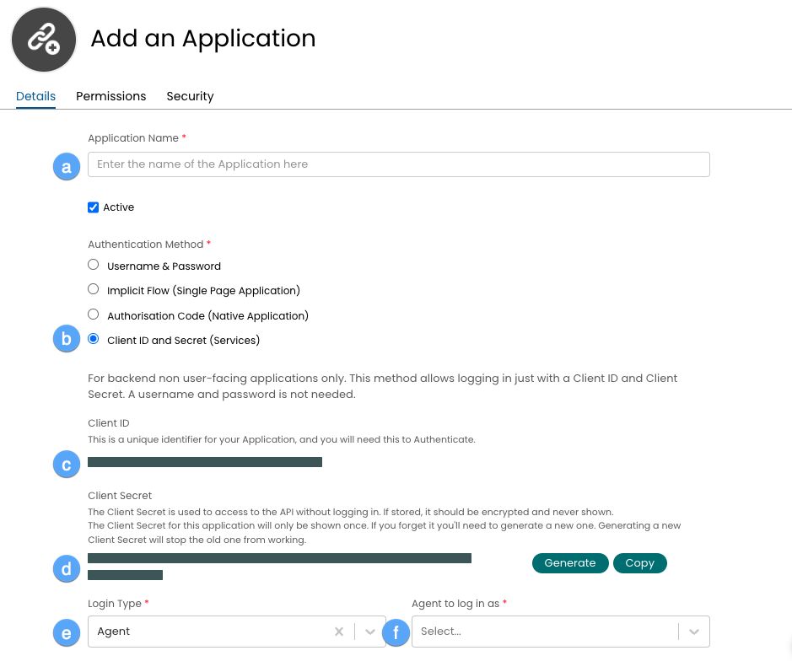Switch to the Permissions tab
The height and width of the screenshot is (672, 792).
pyautogui.click(x=111, y=96)
